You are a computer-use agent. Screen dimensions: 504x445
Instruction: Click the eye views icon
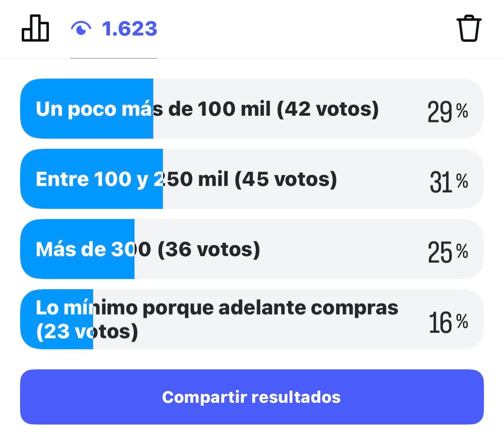tap(81, 28)
